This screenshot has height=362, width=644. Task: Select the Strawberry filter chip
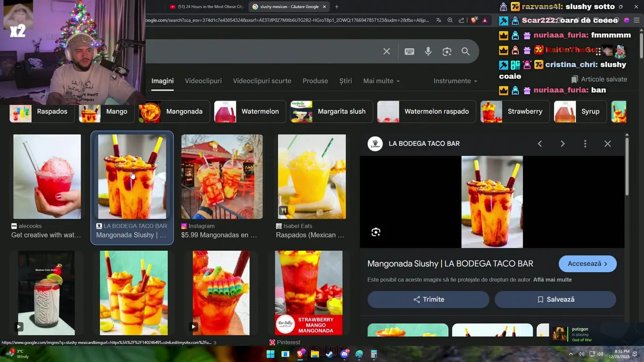tap(515, 112)
